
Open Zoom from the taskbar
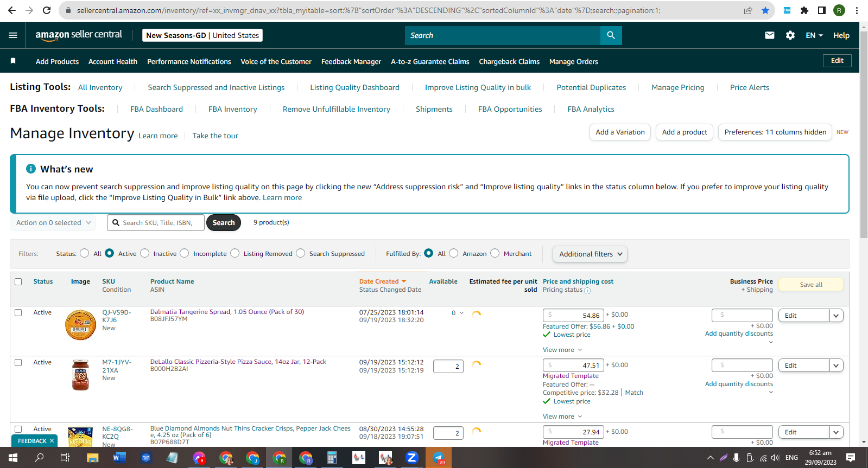412,458
